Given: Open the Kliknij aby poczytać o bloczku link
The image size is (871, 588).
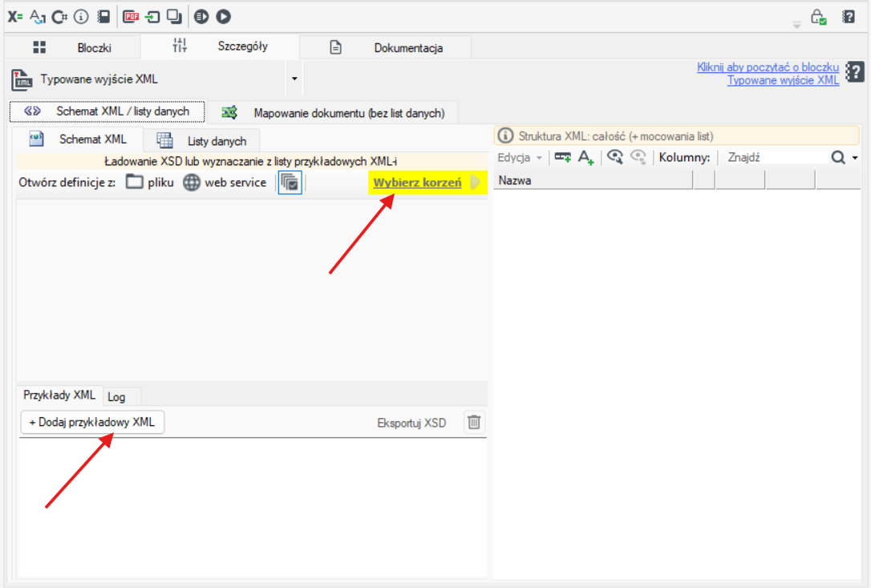Looking at the screenshot, I should point(768,67).
